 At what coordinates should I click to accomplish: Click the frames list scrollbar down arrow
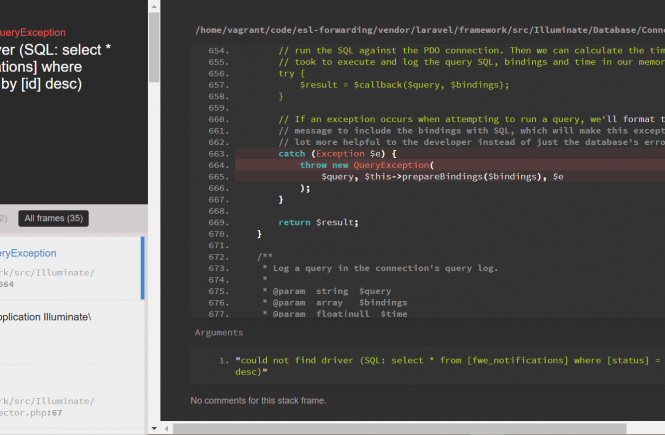154,428
